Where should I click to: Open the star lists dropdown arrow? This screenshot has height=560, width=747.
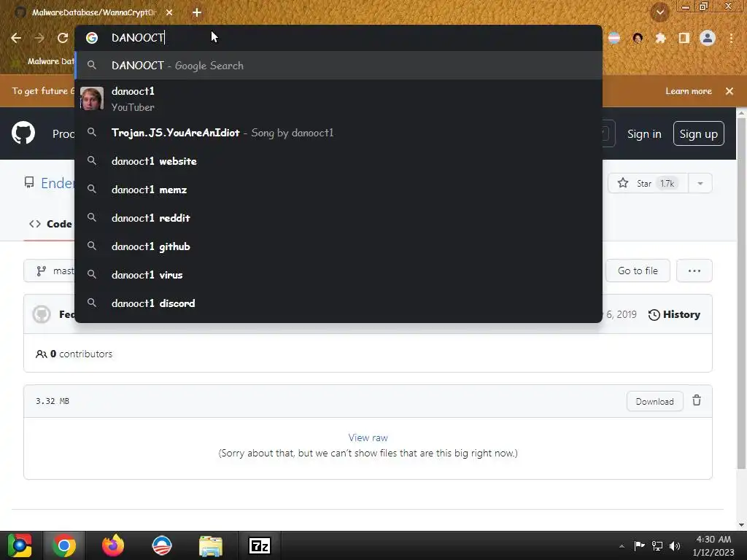pyautogui.click(x=700, y=183)
